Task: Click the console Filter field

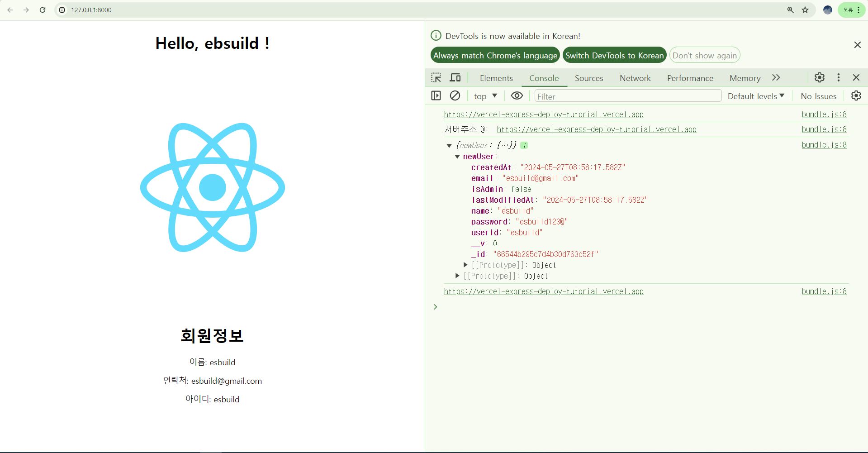Action: pyautogui.click(x=628, y=96)
